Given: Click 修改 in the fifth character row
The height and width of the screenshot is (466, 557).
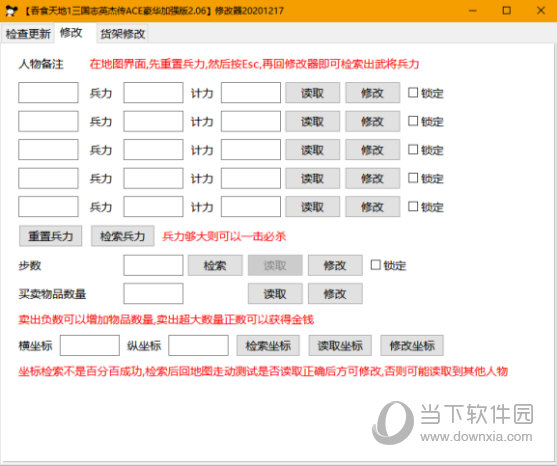Looking at the screenshot, I should tap(373, 207).
